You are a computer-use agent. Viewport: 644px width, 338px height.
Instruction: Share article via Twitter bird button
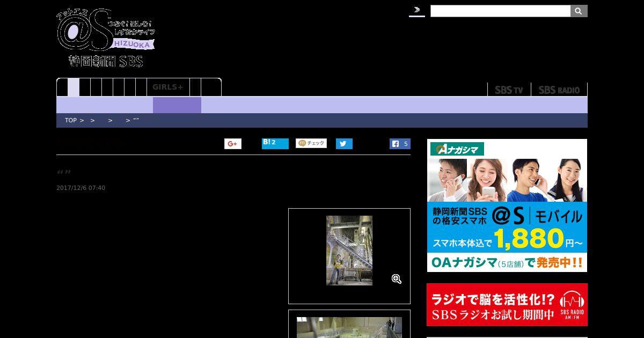tap(344, 144)
